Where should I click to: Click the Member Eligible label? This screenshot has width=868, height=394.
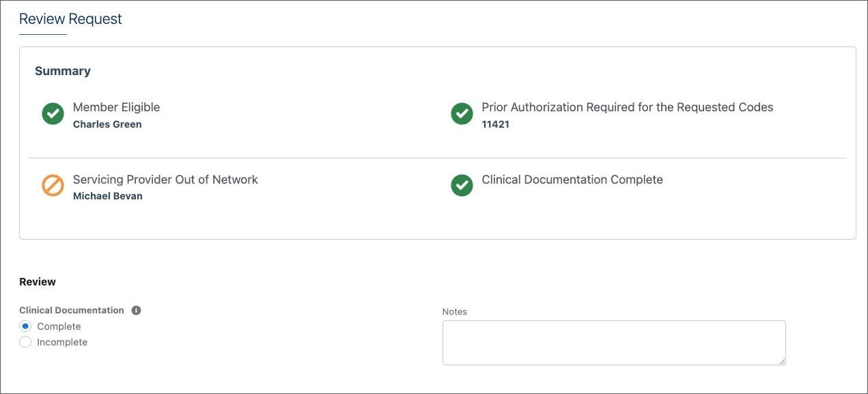116,107
